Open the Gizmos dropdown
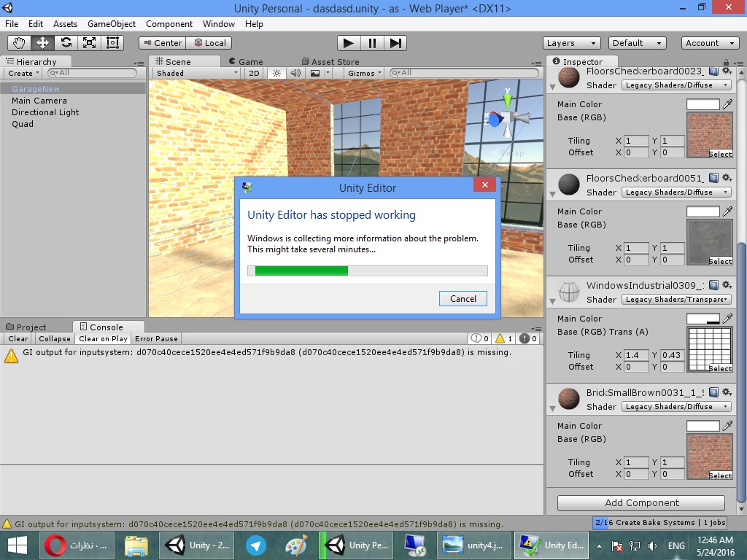747x560 pixels. pyautogui.click(x=365, y=73)
